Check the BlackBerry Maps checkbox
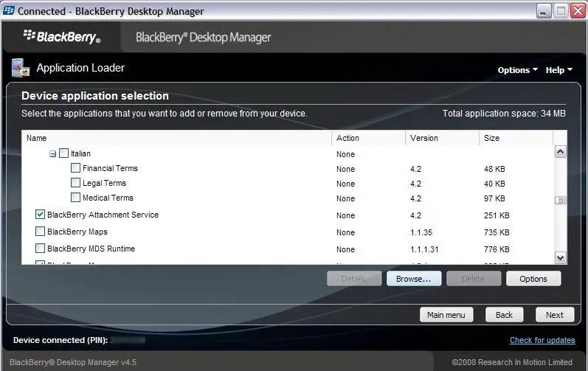This screenshot has height=371, width=588. [40, 231]
